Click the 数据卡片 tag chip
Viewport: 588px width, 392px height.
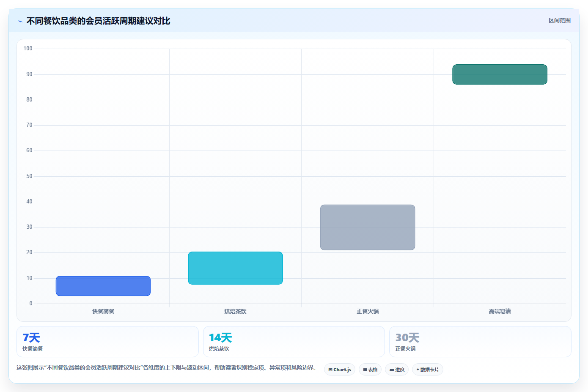(x=428, y=370)
